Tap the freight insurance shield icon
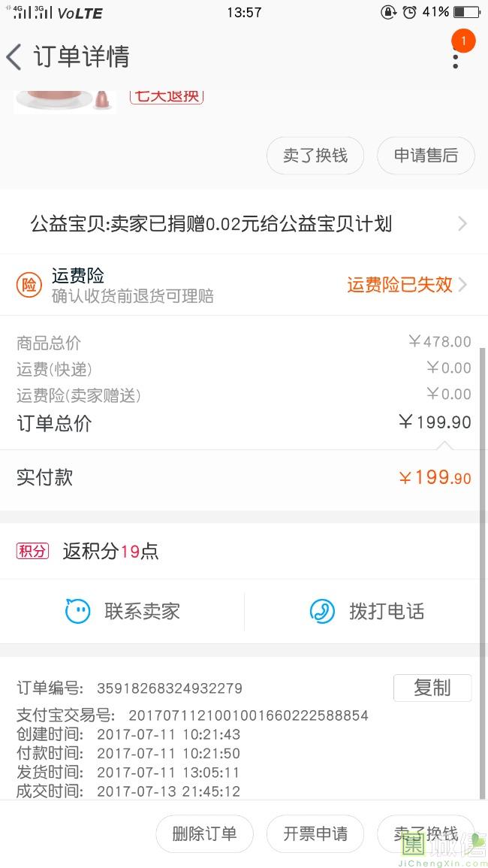This screenshot has width=488, height=868. 29,285
